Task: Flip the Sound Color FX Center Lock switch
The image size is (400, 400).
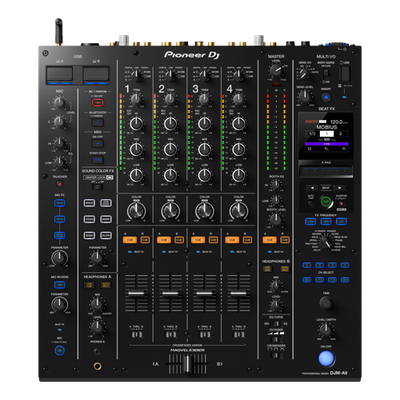Action: pos(97,187)
